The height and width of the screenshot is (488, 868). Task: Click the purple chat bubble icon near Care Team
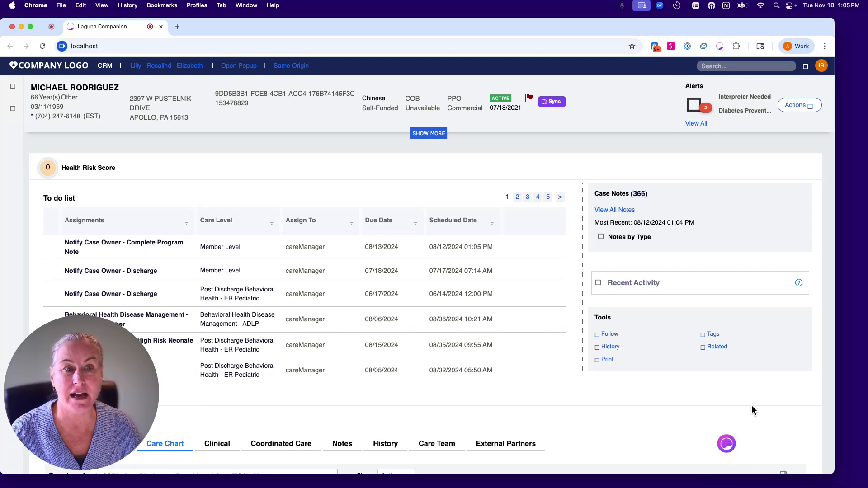tap(726, 443)
